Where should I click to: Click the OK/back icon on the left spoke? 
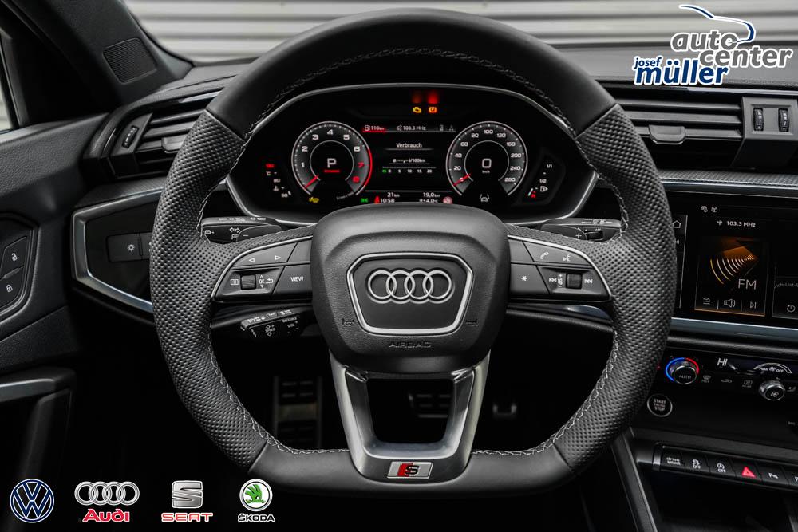(266, 280)
